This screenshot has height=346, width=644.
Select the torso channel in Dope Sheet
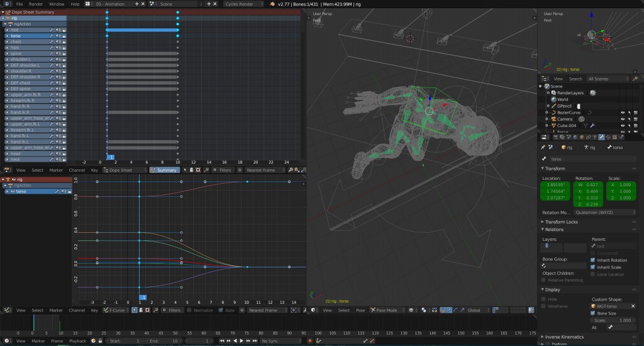pos(16,36)
